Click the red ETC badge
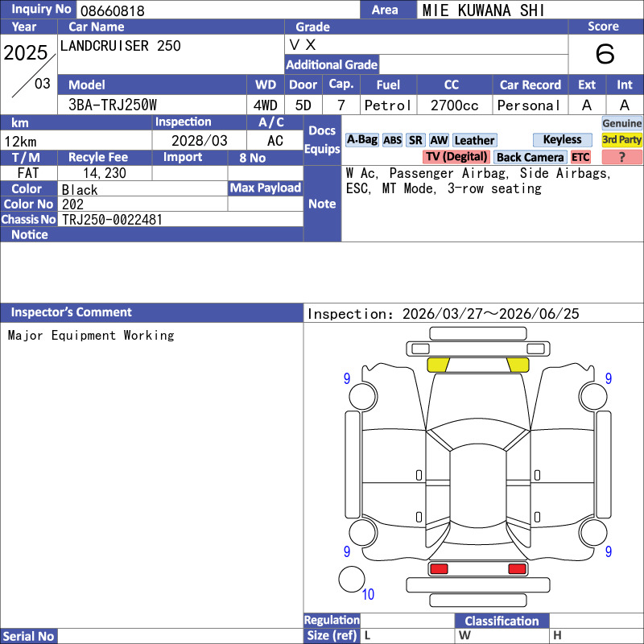The width and height of the screenshot is (644, 644). coord(580,157)
